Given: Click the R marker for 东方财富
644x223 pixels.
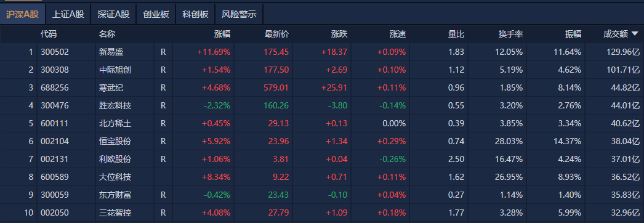Looking at the screenshot, I should (x=163, y=195).
